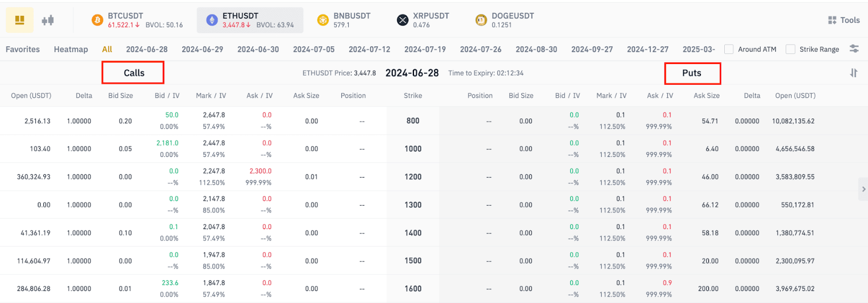Open the Favorites tab

click(23, 49)
